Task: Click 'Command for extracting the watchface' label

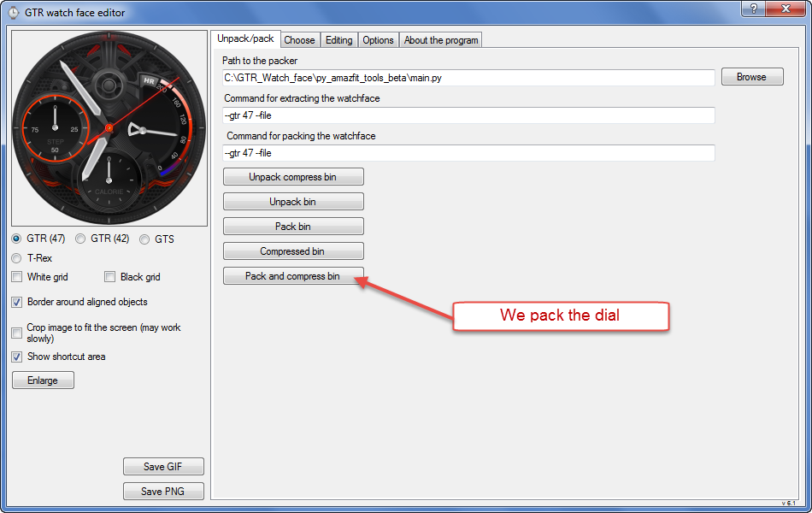Action: [302, 98]
